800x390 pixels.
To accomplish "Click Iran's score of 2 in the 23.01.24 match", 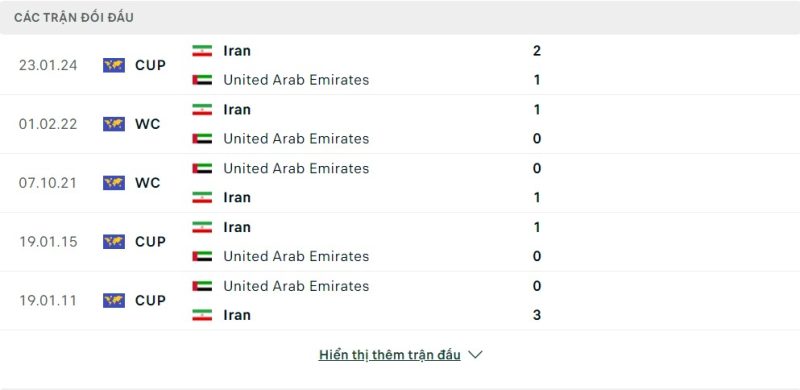I will click(537, 51).
